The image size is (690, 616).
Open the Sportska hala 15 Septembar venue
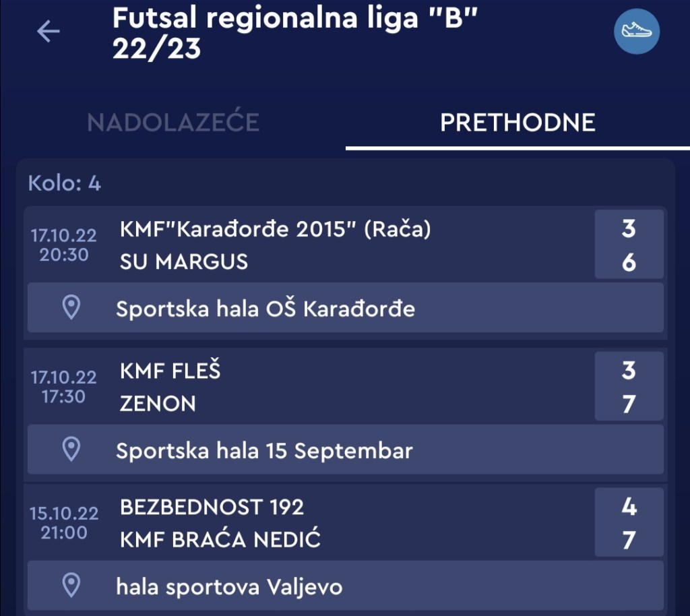(x=264, y=450)
